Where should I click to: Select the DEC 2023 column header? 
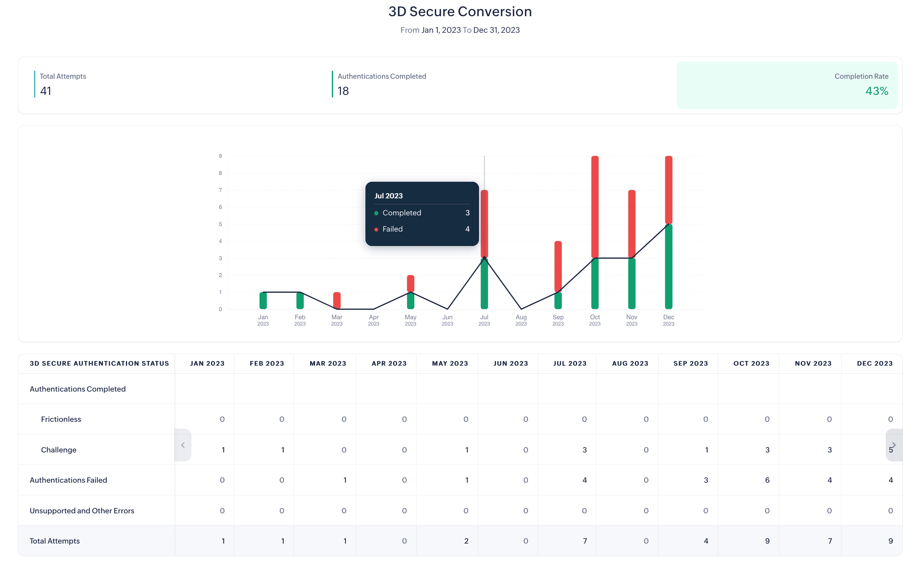[x=874, y=364]
